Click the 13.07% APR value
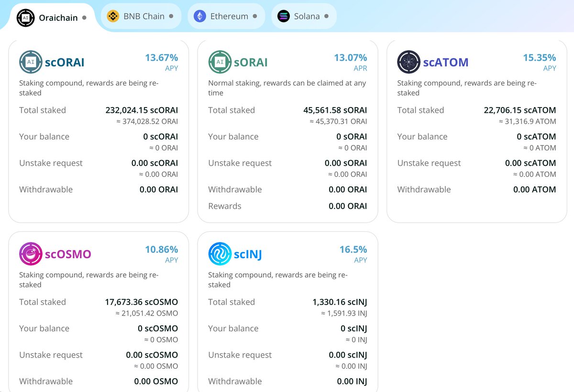This screenshot has width=574, height=392. coord(351,58)
